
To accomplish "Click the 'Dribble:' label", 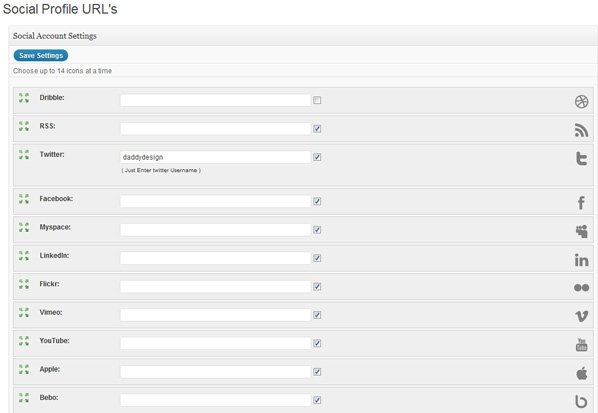I will tap(52, 98).
